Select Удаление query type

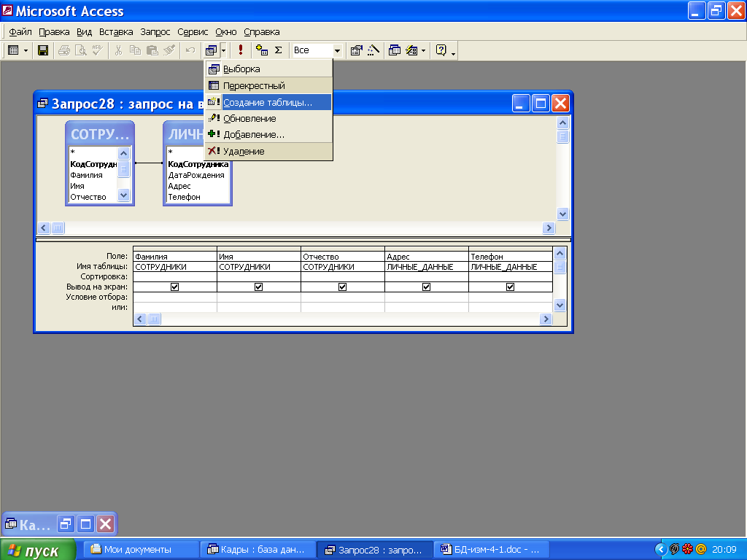pos(268,152)
